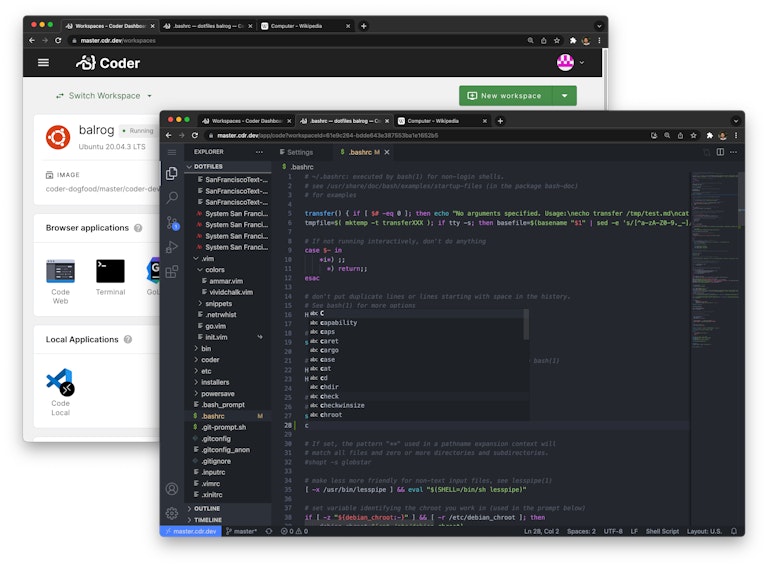The image size is (768, 567).
Task: Click the Local Applications help icon
Action: pos(128,339)
